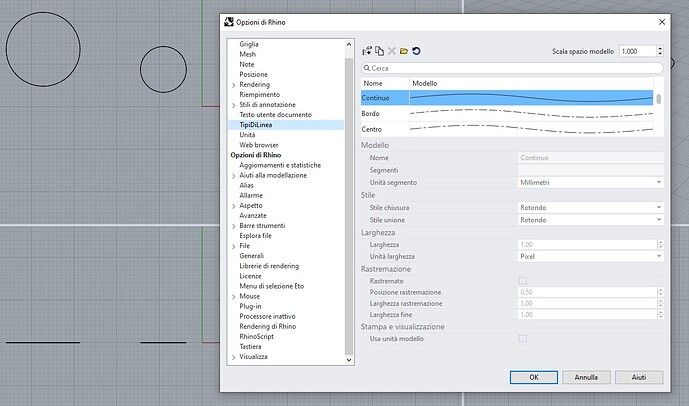Click the tree scroll up arrow
Image resolution: width=689 pixels, height=406 pixels.
tap(349, 44)
